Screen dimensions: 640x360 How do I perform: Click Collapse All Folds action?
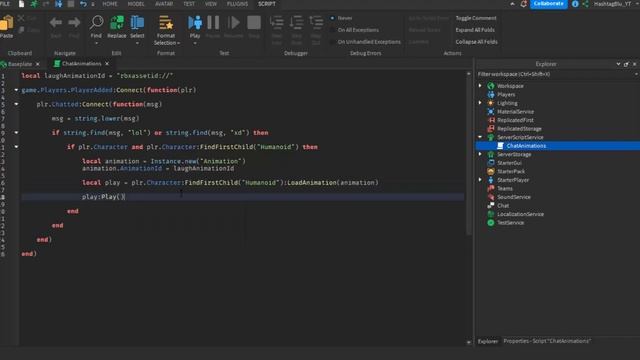pos(476,42)
